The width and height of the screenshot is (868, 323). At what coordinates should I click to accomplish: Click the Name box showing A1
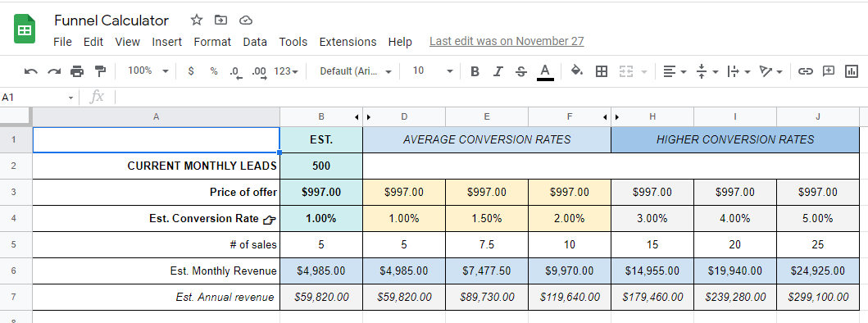click(x=39, y=98)
